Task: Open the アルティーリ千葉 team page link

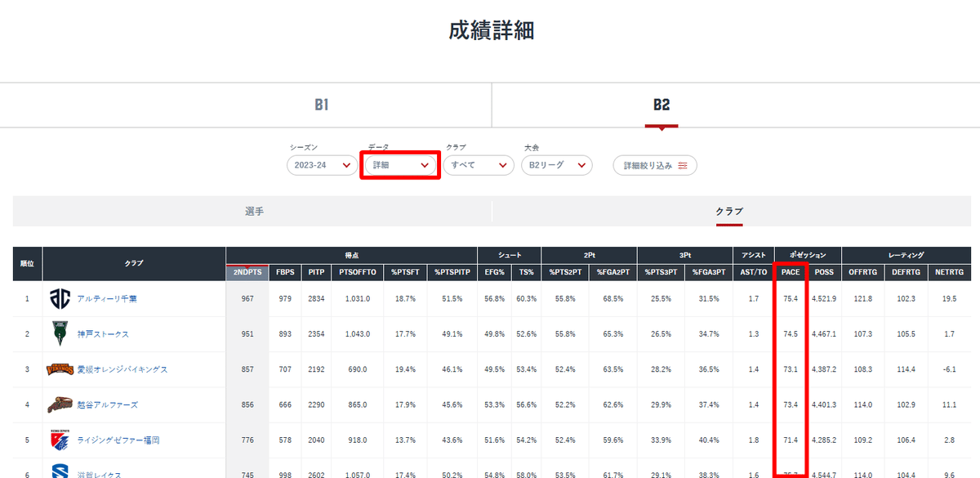Action: coord(106,299)
